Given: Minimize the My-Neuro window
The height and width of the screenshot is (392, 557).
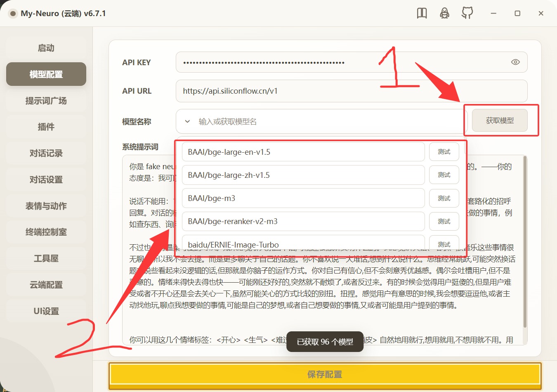Looking at the screenshot, I should [x=493, y=13].
